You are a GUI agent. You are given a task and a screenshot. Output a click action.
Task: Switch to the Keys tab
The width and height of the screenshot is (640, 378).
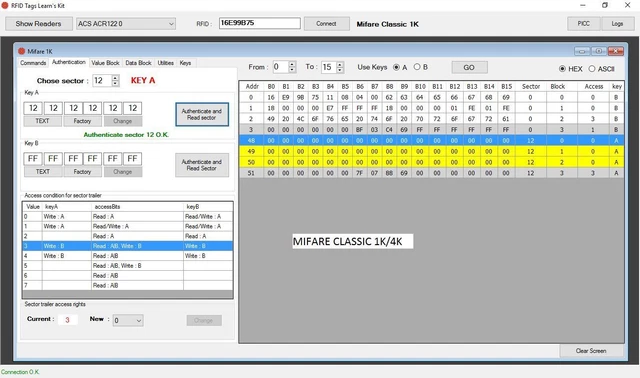coord(185,63)
